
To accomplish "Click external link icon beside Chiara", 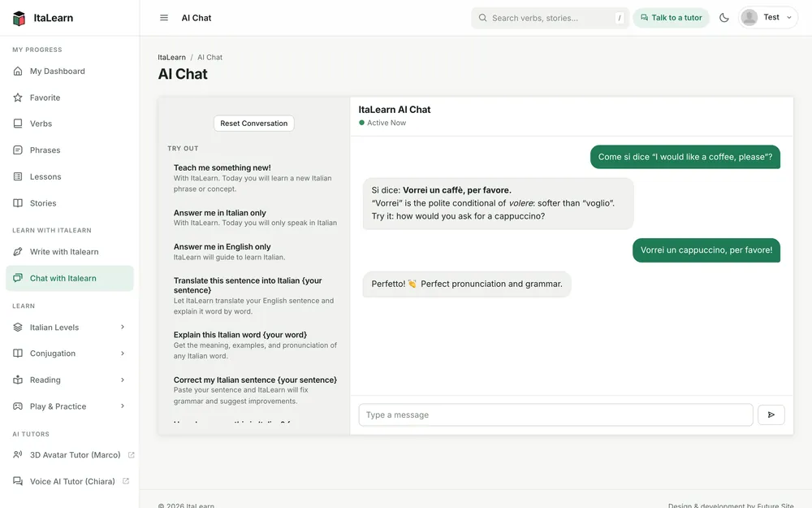I will click(x=126, y=481).
